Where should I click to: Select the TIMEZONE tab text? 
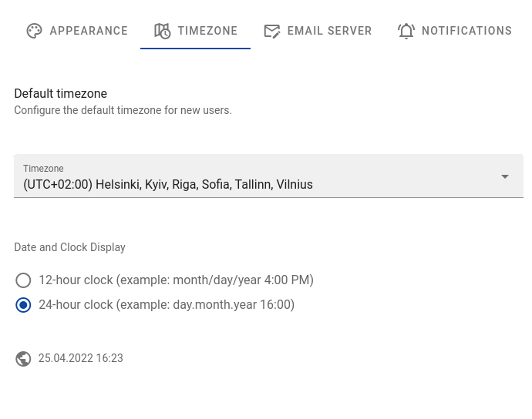pyautogui.click(x=207, y=31)
